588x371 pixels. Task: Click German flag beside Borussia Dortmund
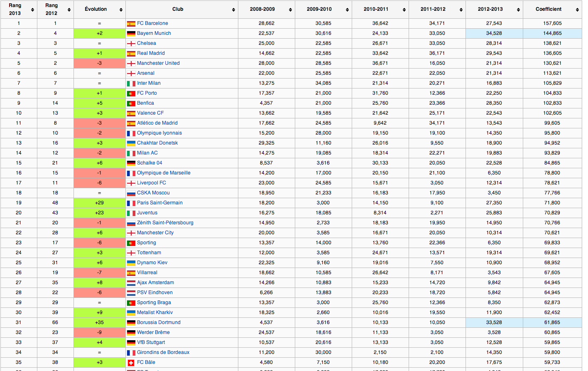(131, 323)
